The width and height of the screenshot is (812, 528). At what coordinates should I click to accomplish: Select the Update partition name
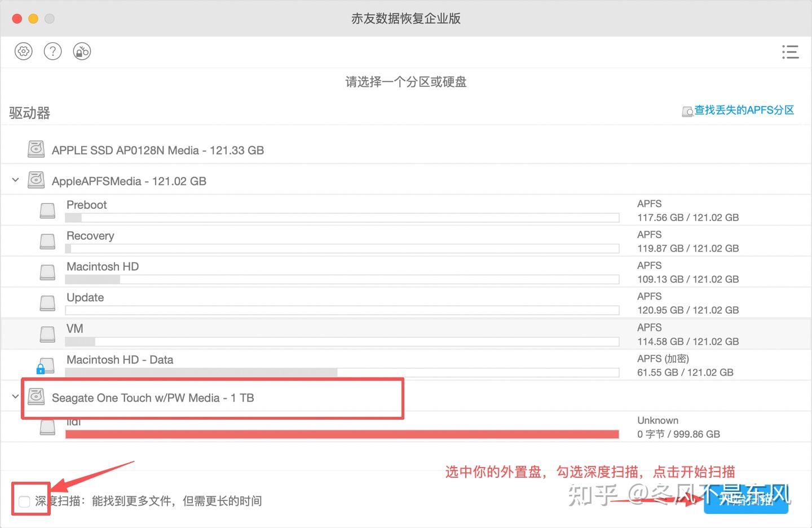click(x=85, y=297)
